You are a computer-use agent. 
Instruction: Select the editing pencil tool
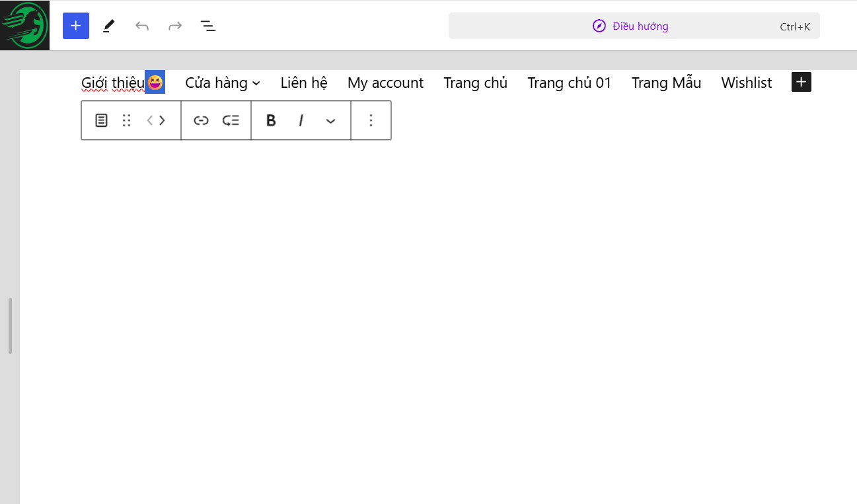pyautogui.click(x=108, y=25)
